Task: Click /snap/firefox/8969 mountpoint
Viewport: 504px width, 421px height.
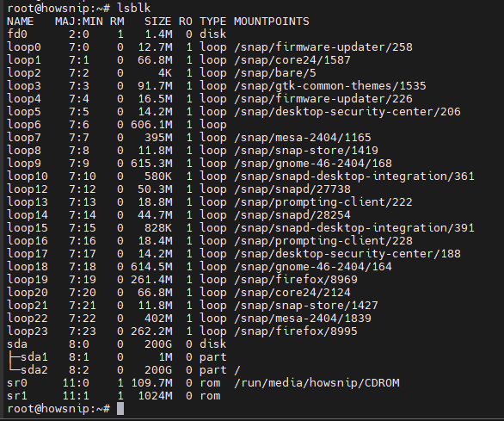Action: [295, 280]
